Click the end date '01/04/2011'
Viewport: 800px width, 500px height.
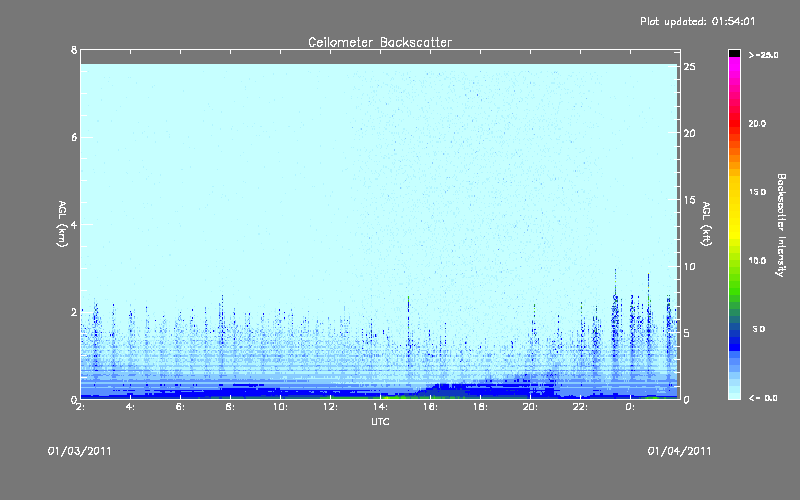point(679,451)
